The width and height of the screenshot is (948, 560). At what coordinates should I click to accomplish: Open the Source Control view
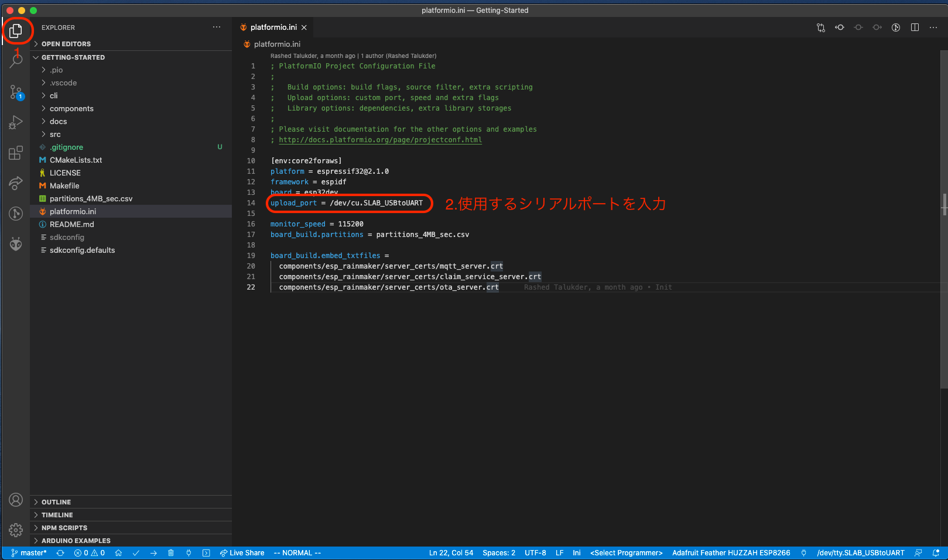coord(16,92)
